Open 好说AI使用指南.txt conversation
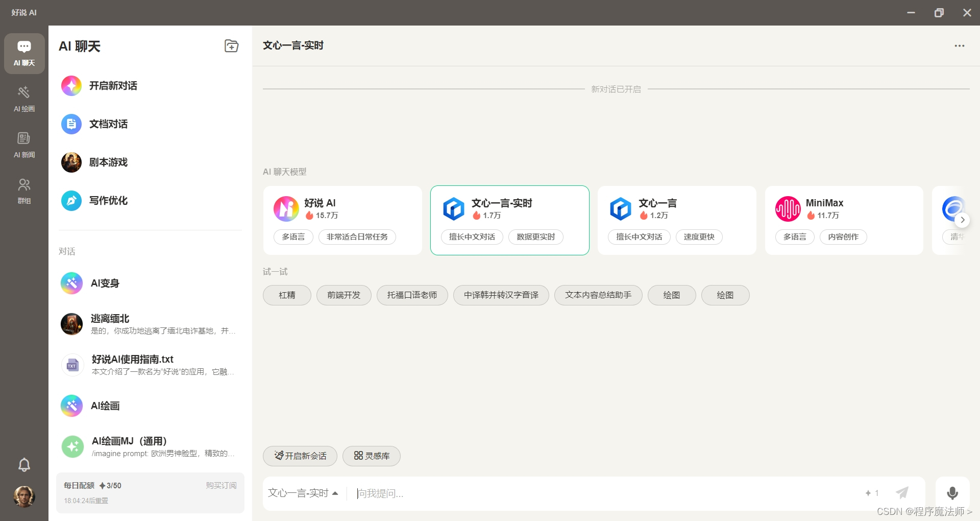This screenshot has height=521, width=980. point(150,365)
